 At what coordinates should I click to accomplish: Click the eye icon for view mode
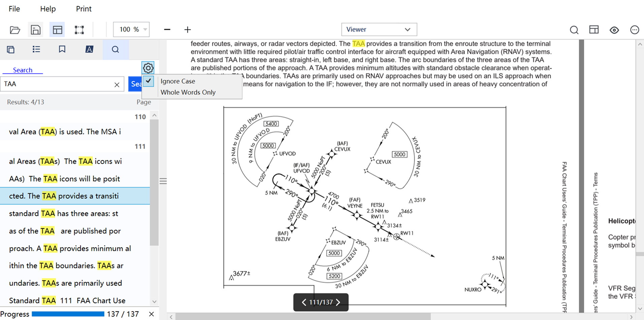(614, 30)
